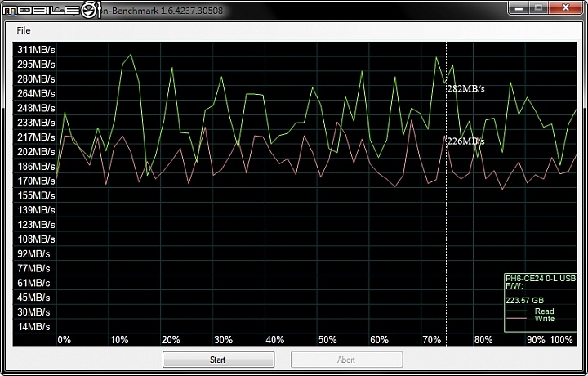
Task: Click the Start button
Action: (x=218, y=360)
